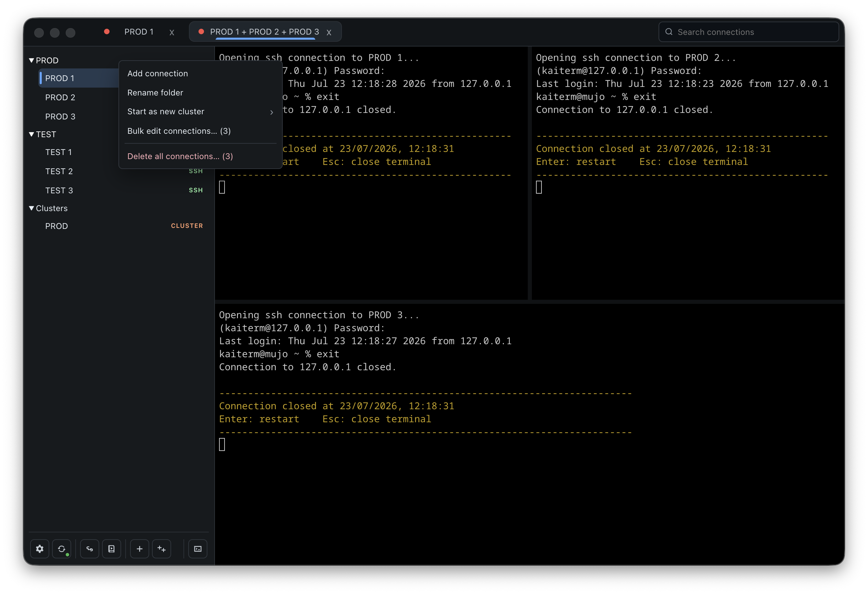Click the SSH badge on TEST 3 row
The image size is (868, 594).
coord(196,190)
